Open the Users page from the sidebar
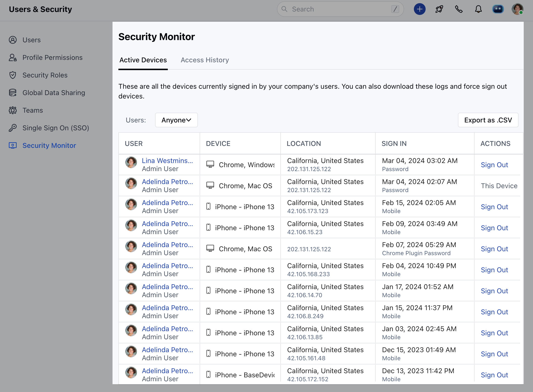Image resolution: width=533 pixels, height=392 pixels. coord(32,40)
